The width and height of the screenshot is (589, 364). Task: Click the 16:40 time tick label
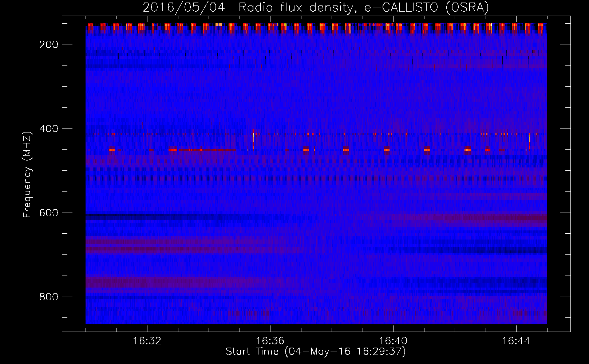[x=393, y=341]
